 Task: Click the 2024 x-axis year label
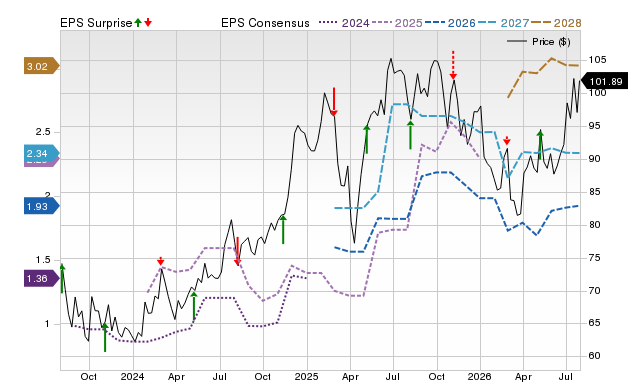pos(132,376)
